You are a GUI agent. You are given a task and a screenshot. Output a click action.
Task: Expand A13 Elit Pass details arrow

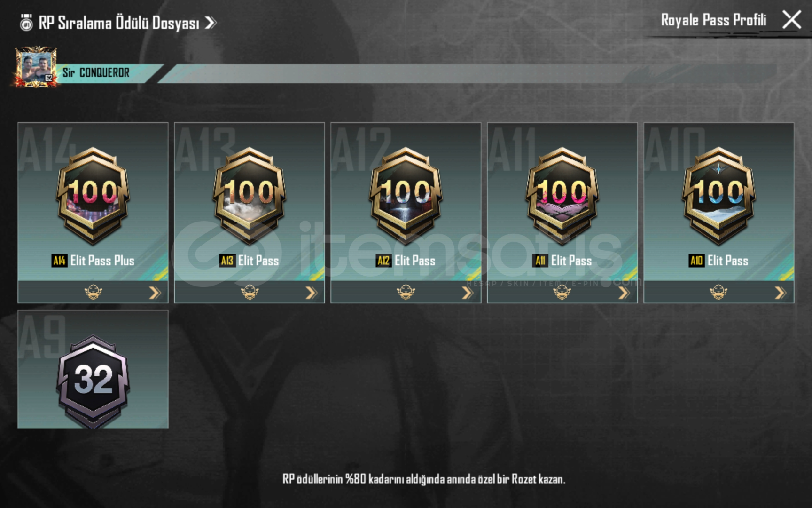click(311, 293)
